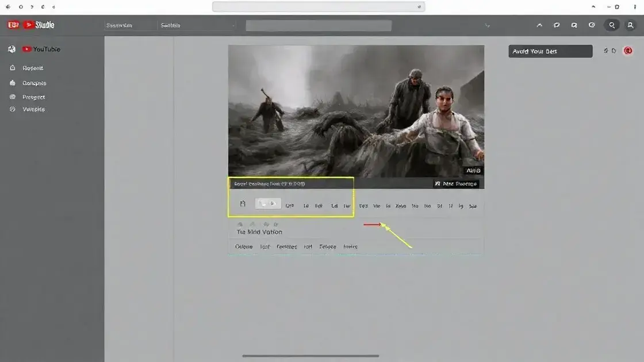
Task: Click the browser back arrow
Action: tap(8, 7)
